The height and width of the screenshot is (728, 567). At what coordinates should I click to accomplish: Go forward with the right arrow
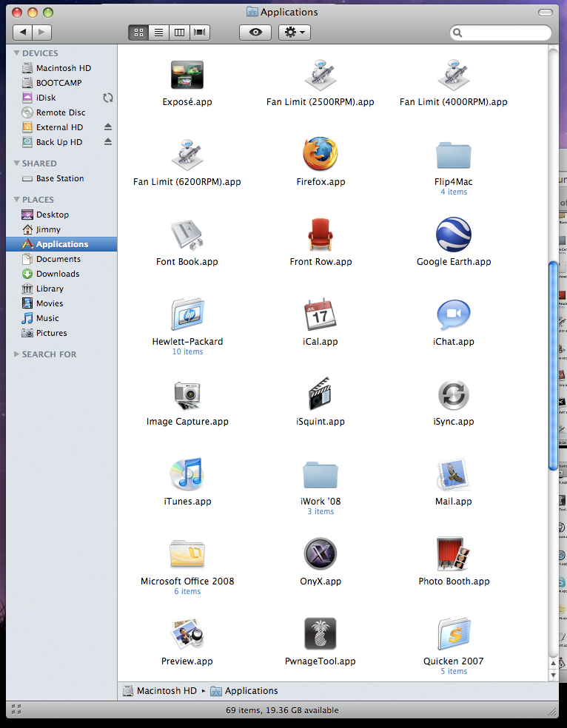point(41,33)
